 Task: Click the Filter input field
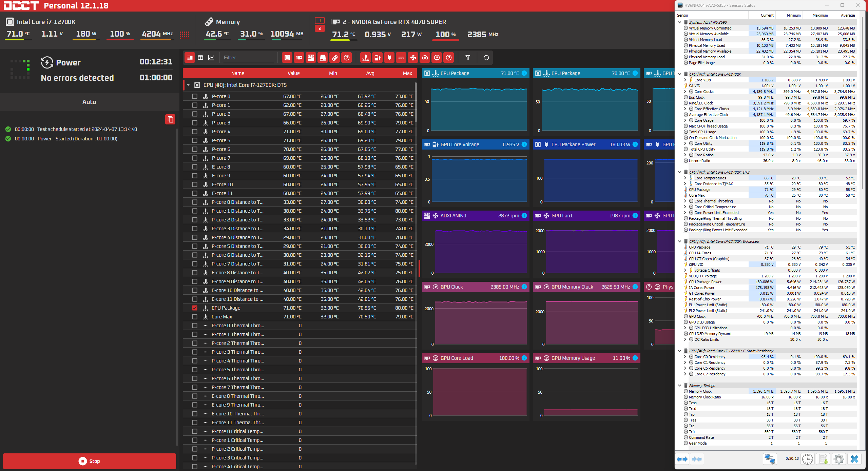[248, 58]
